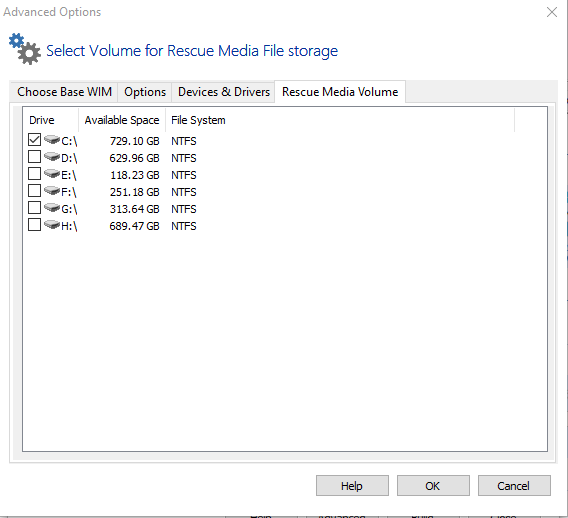The width and height of the screenshot is (568, 518).
Task: Check the H:\ drive checkbox
Action: click(x=34, y=225)
